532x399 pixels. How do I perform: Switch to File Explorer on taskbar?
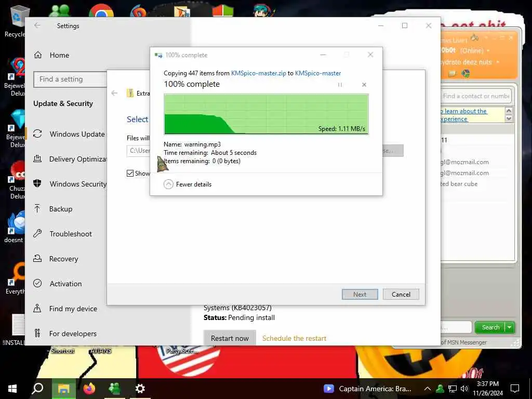(63, 389)
